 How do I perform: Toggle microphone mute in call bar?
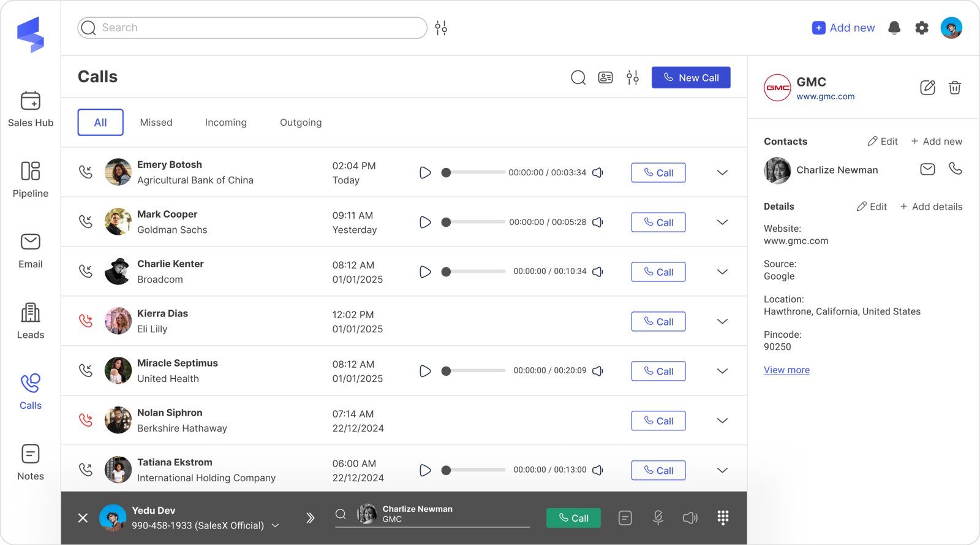point(658,518)
